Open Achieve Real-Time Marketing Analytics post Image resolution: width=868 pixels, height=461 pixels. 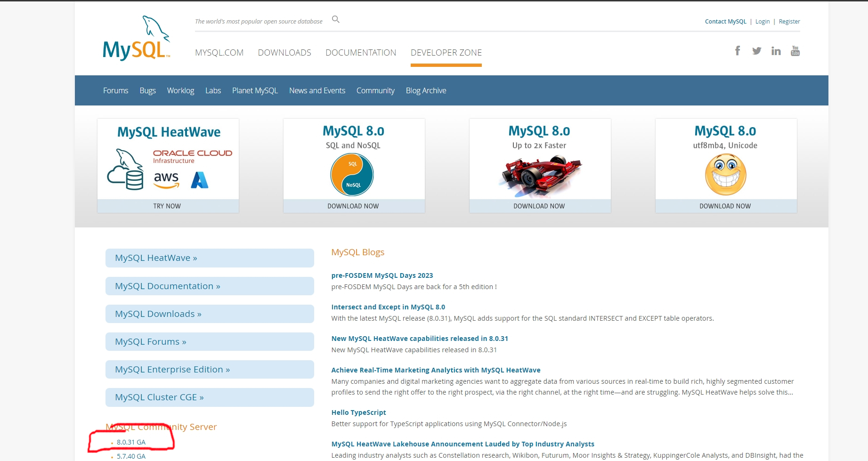coord(436,370)
